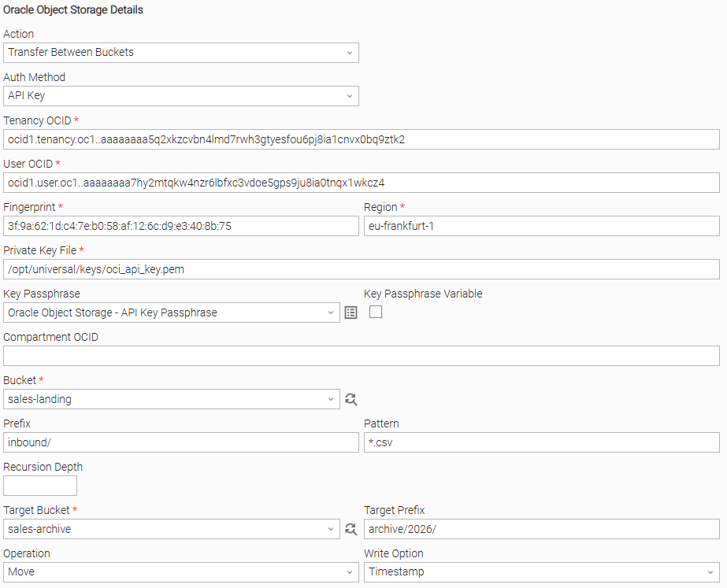This screenshot has width=727, height=588.
Task: Open Key Passphrase credential details icon
Action: point(351,312)
